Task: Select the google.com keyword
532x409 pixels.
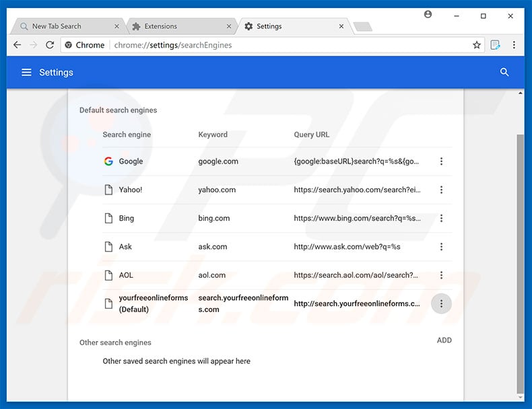Action: pos(218,161)
